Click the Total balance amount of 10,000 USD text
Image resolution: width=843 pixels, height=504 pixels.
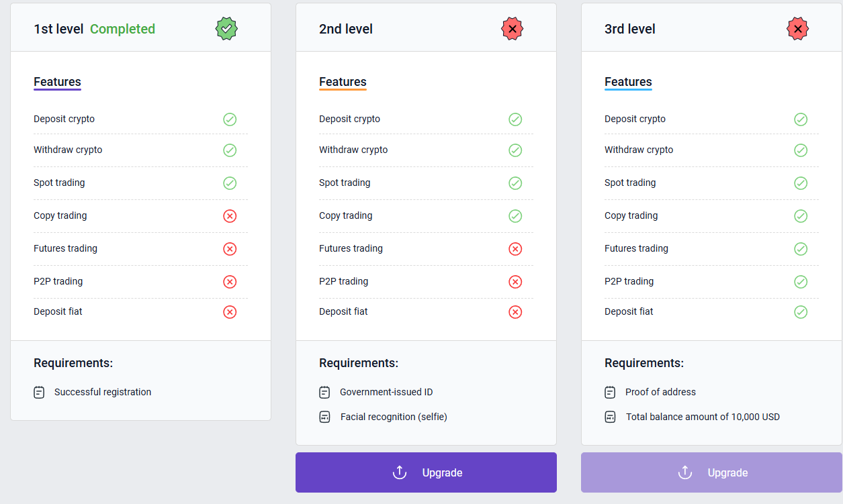pyautogui.click(x=703, y=417)
